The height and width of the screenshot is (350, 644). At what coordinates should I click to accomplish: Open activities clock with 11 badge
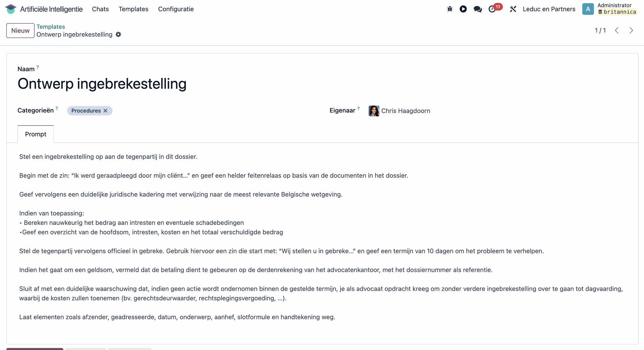click(x=492, y=9)
